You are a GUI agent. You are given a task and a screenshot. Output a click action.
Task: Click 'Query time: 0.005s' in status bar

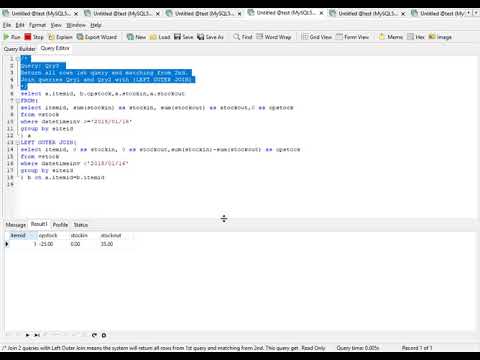pyautogui.click(x=358, y=348)
